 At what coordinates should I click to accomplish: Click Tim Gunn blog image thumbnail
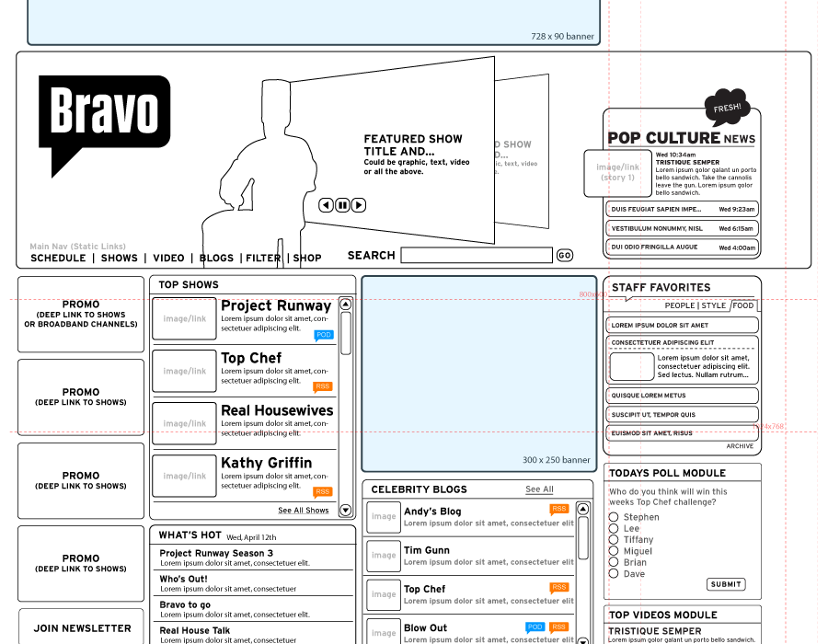pyautogui.click(x=384, y=556)
